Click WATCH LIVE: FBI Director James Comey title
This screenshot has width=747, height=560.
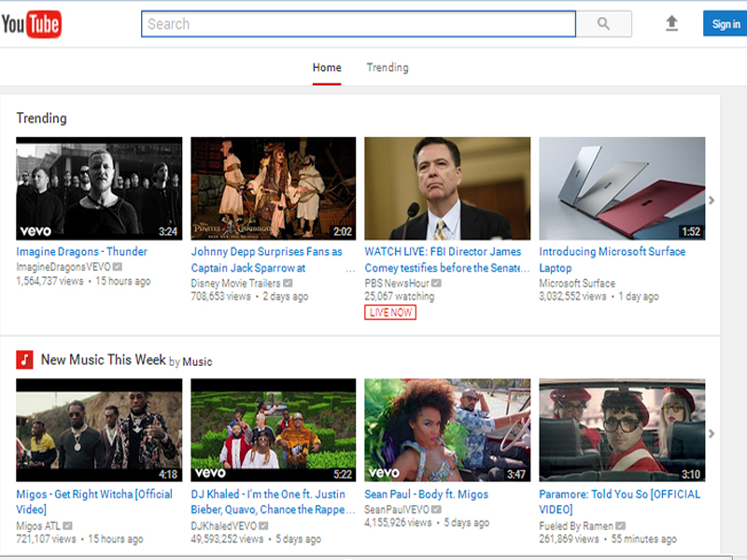click(x=447, y=259)
